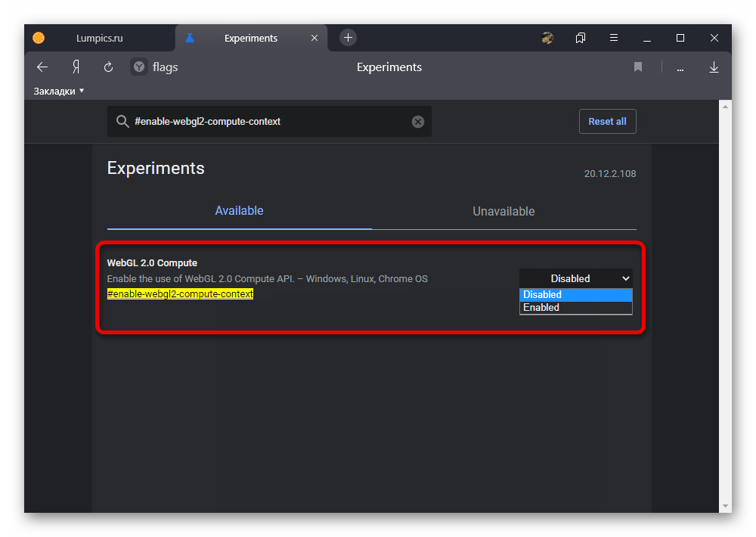Click the #enable-webgl2-compute-context link
This screenshot has height=537, width=756.
click(x=180, y=294)
